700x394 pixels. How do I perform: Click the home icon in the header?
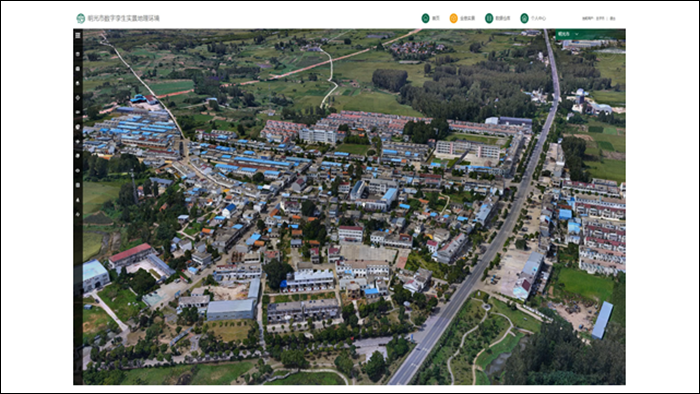pos(425,18)
